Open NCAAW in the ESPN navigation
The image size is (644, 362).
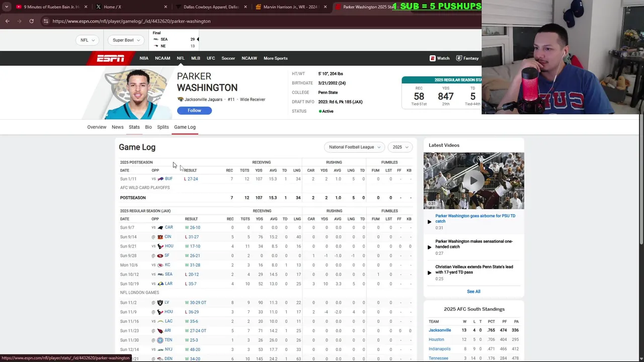[x=249, y=58]
